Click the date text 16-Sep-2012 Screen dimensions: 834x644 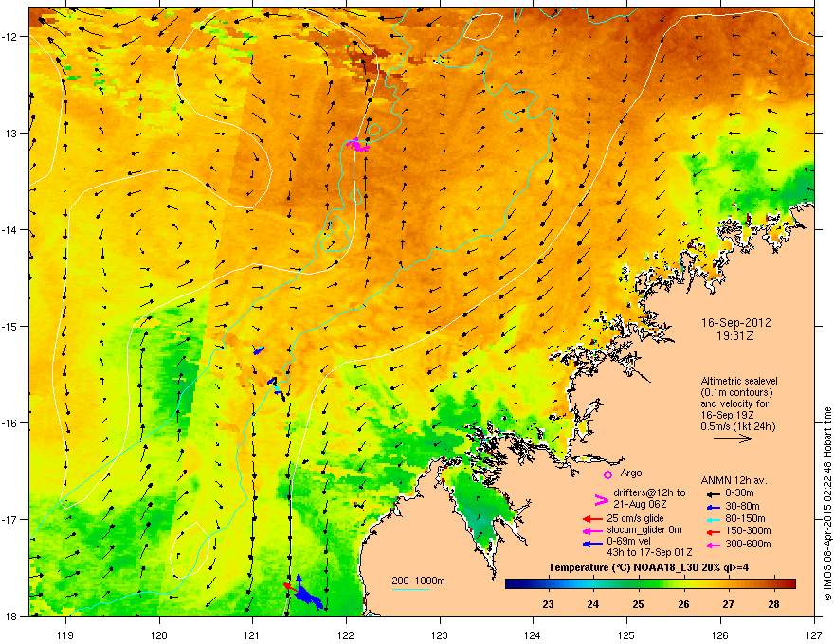[x=735, y=323]
